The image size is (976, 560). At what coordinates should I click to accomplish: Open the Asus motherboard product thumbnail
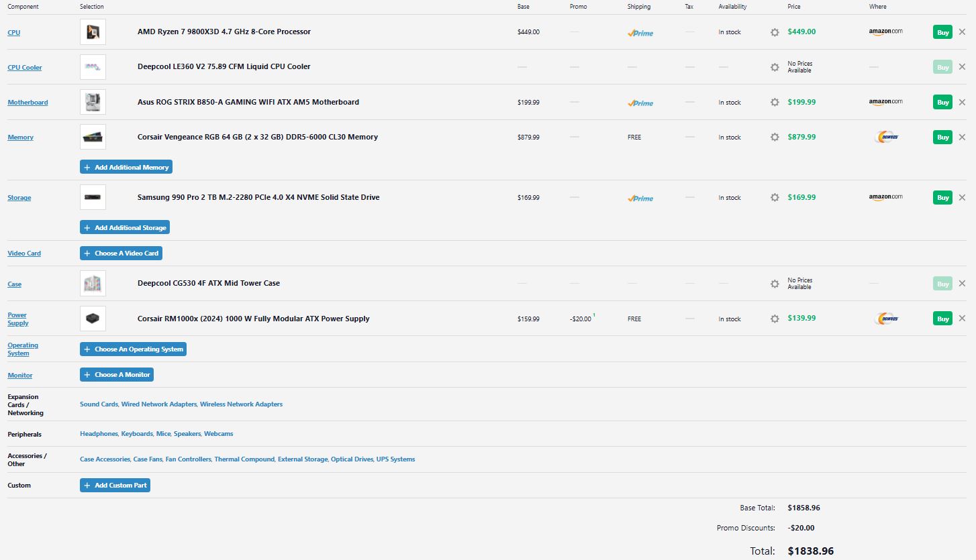pos(93,102)
